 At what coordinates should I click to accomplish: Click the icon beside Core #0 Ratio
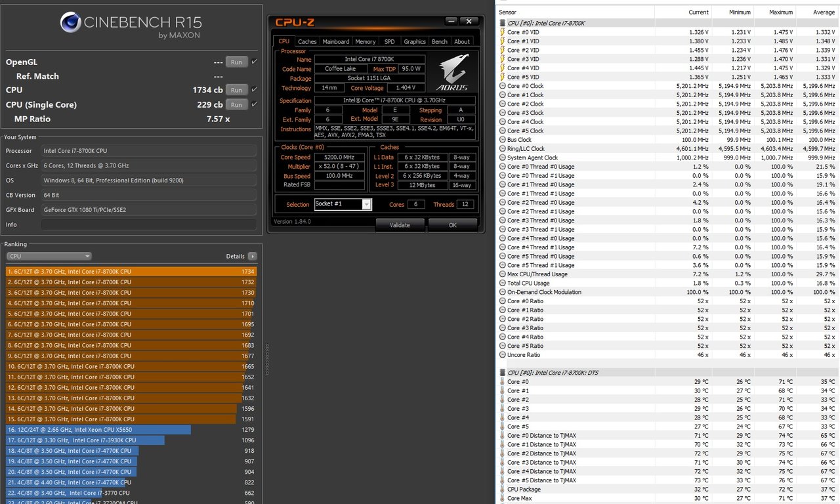click(x=503, y=301)
